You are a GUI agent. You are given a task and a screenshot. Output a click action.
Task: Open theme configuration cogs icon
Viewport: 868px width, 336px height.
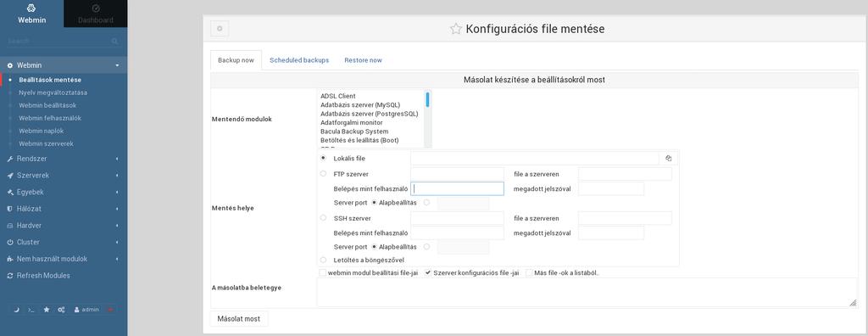(61, 310)
